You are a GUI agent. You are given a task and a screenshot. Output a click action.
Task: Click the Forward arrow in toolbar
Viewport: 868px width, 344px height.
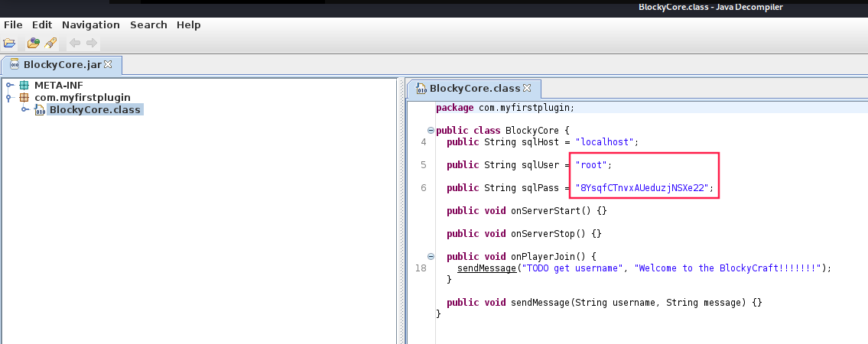[x=92, y=44]
